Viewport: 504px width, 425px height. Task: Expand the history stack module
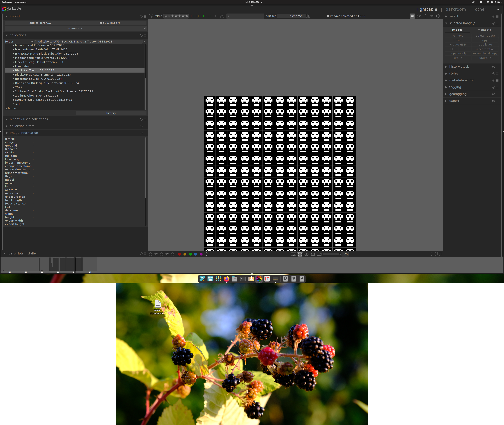pyautogui.click(x=459, y=67)
